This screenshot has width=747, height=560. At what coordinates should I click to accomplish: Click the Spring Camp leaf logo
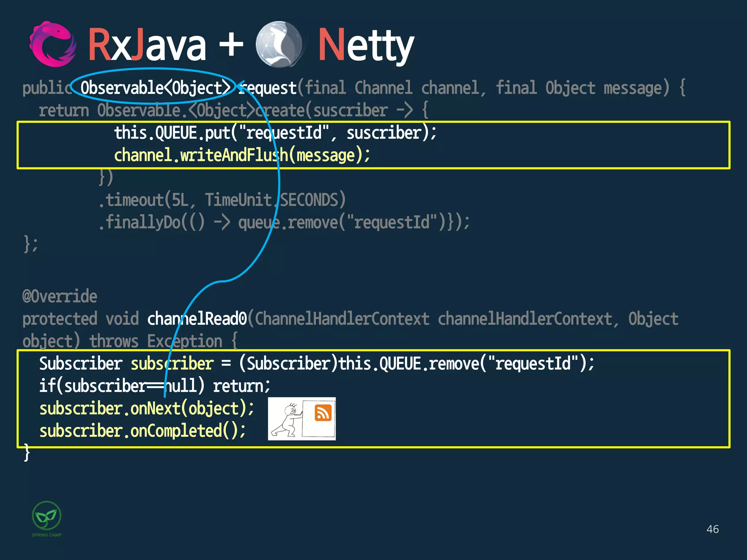coord(47,519)
